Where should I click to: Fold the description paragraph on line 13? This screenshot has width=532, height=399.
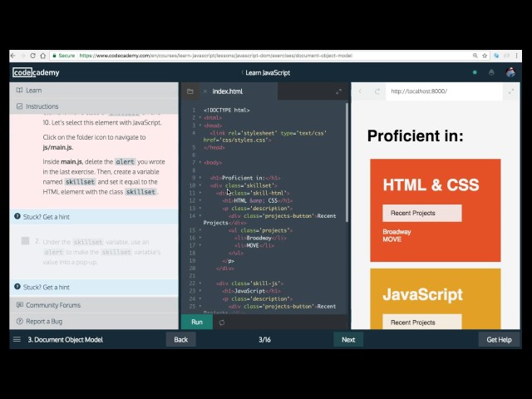pos(199,208)
